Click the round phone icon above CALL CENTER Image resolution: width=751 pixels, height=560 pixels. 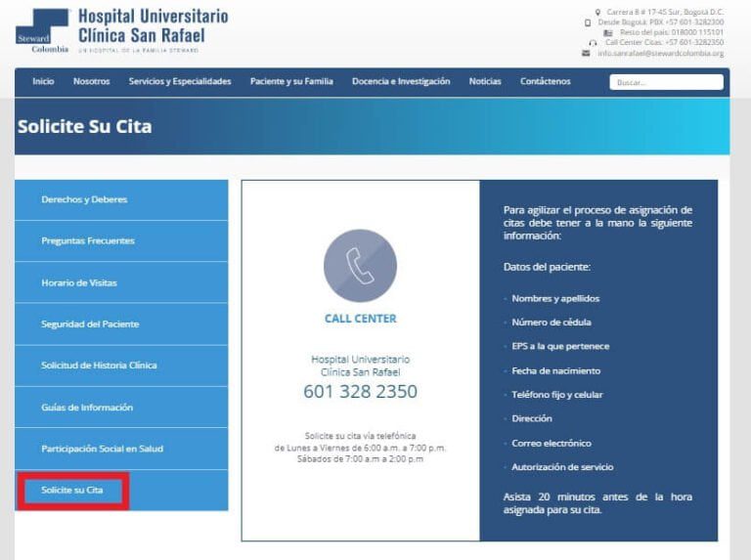tap(360, 266)
